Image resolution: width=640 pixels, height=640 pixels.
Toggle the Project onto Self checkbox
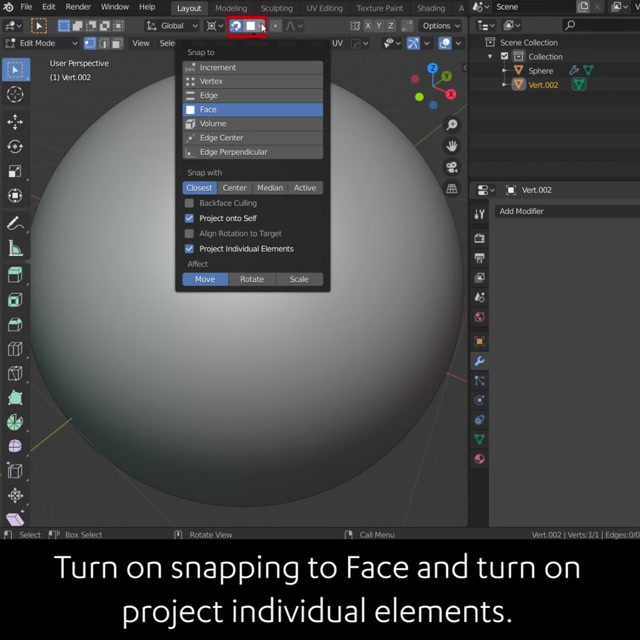pos(189,218)
